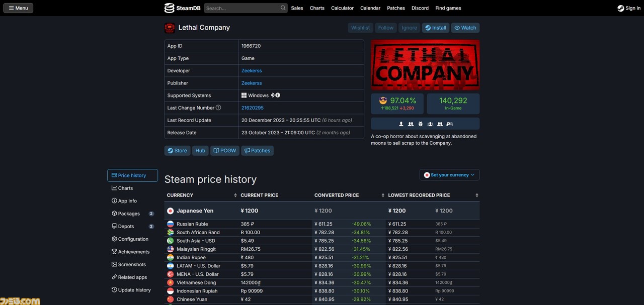The width and height of the screenshot is (644, 305).
Task: Open the Screenshots sidebar tab
Action: click(132, 264)
